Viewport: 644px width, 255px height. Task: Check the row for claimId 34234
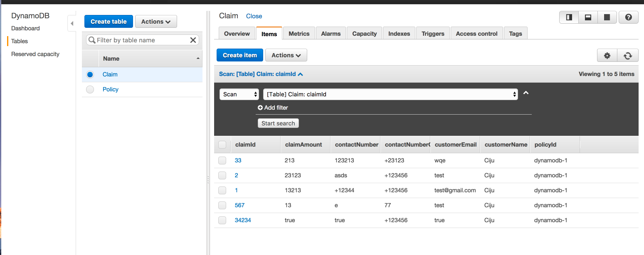coord(222,220)
